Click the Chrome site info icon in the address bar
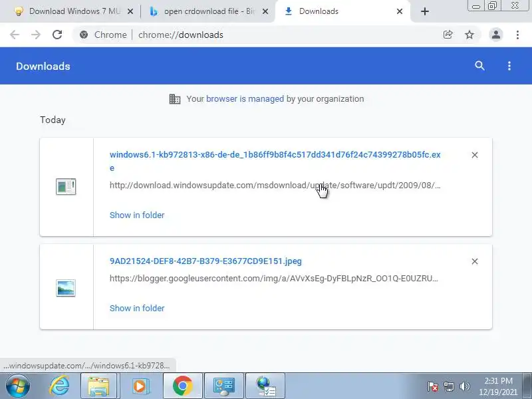This screenshot has height=399, width=532. 84,35
